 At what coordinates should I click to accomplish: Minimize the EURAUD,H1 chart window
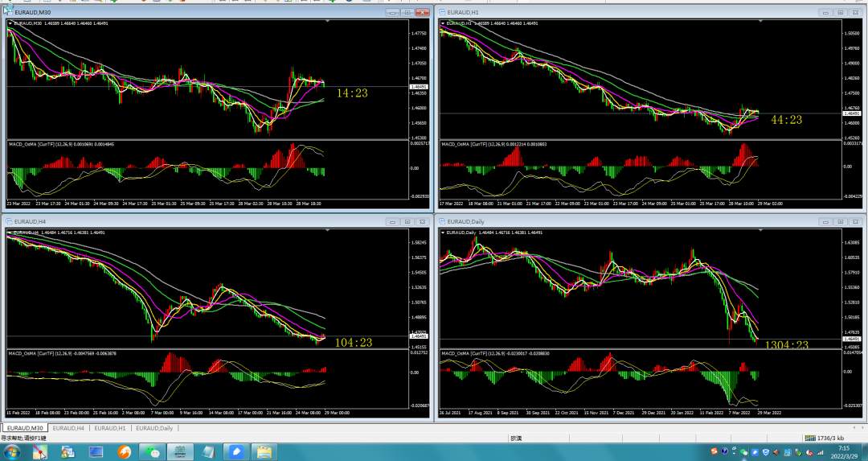click(825, 12)
